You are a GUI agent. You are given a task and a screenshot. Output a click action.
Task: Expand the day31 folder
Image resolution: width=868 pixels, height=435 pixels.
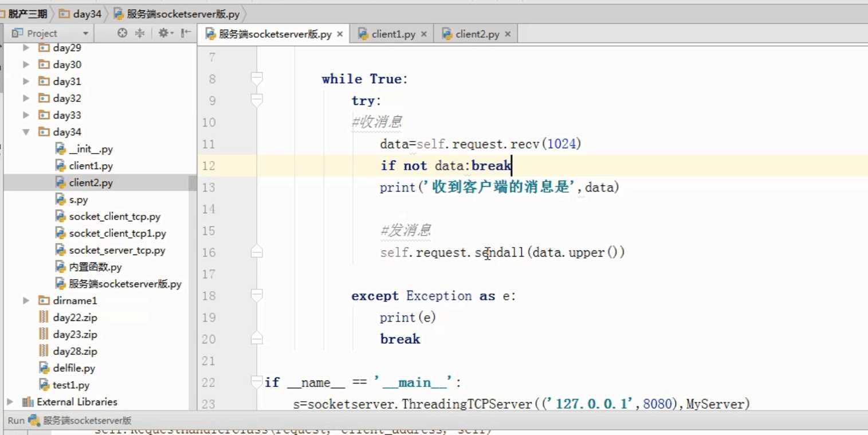point(26,81)
